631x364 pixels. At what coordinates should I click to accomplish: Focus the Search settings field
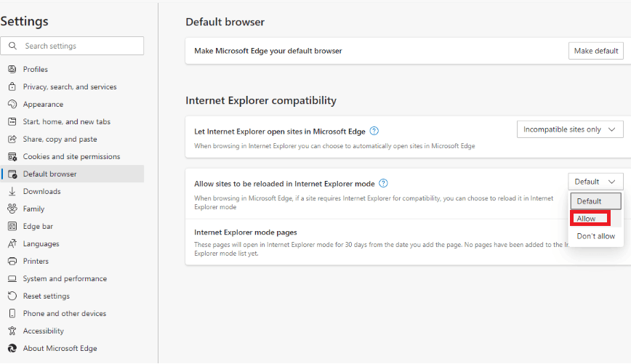tap(80, 46)
